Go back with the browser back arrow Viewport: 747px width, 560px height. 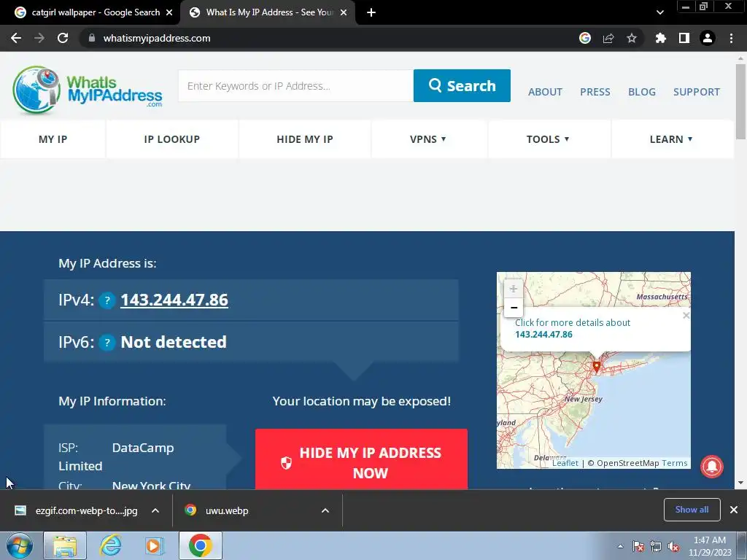16,38
